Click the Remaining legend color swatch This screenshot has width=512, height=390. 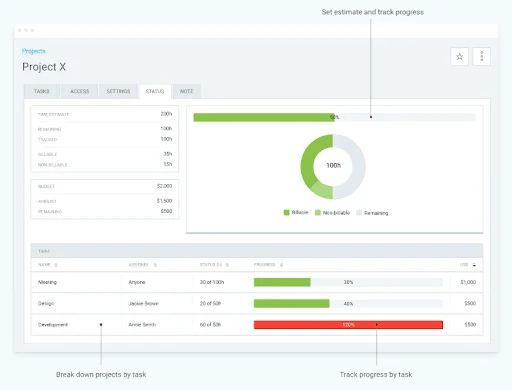[359, 213]
